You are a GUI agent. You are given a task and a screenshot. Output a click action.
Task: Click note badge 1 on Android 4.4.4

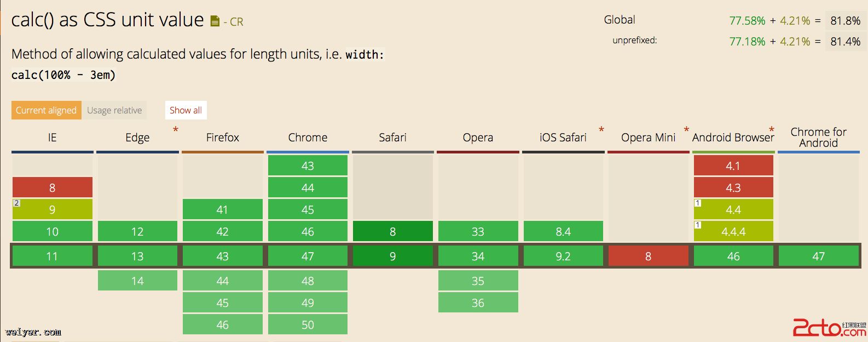point(698,225)
